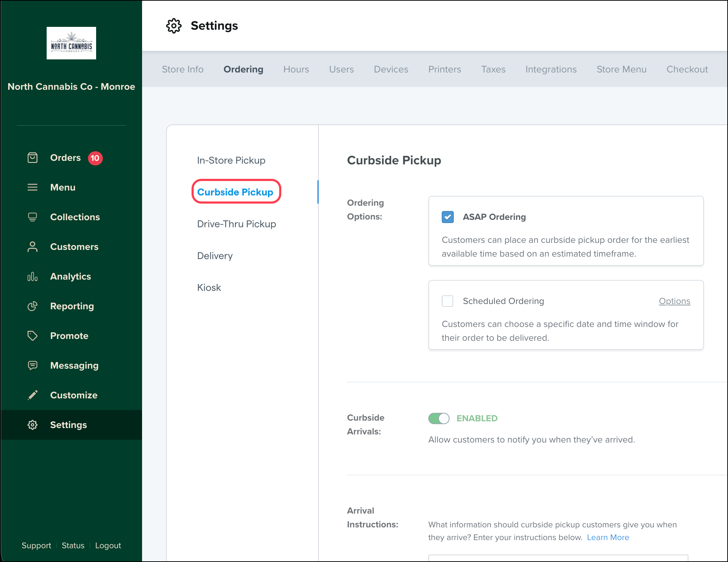The height and width of the screenshot is (562, 728).
Task: Open the Kiosk ordering settings
Action: click(x=209, y=288)
